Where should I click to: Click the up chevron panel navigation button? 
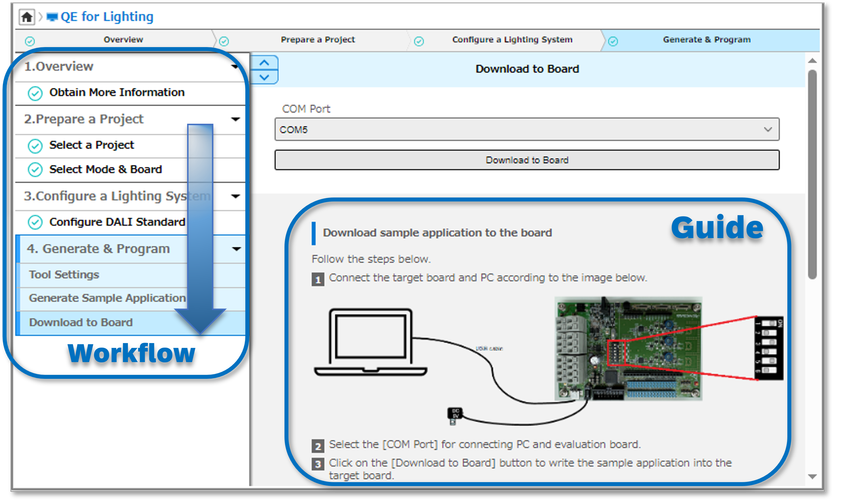(x=265, y=63)
